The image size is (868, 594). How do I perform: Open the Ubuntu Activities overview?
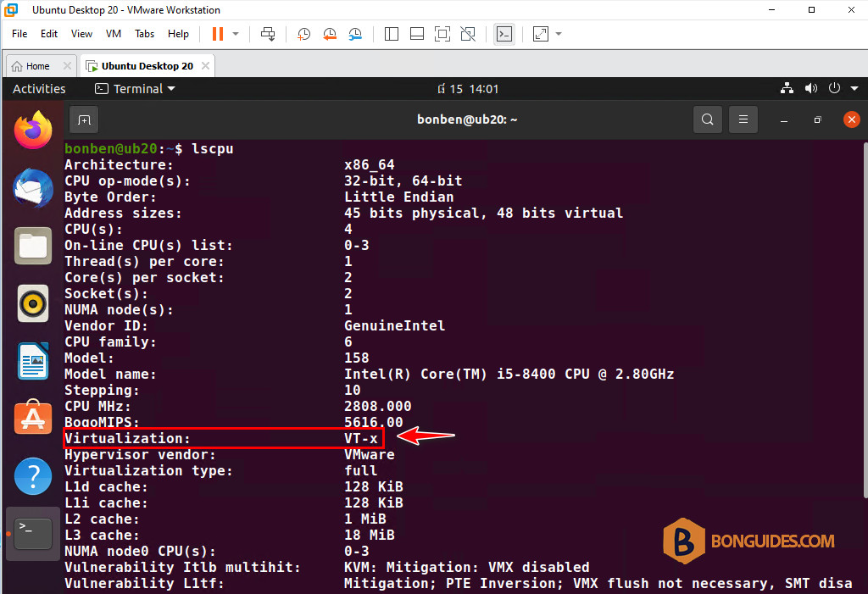tap(39, 89)
